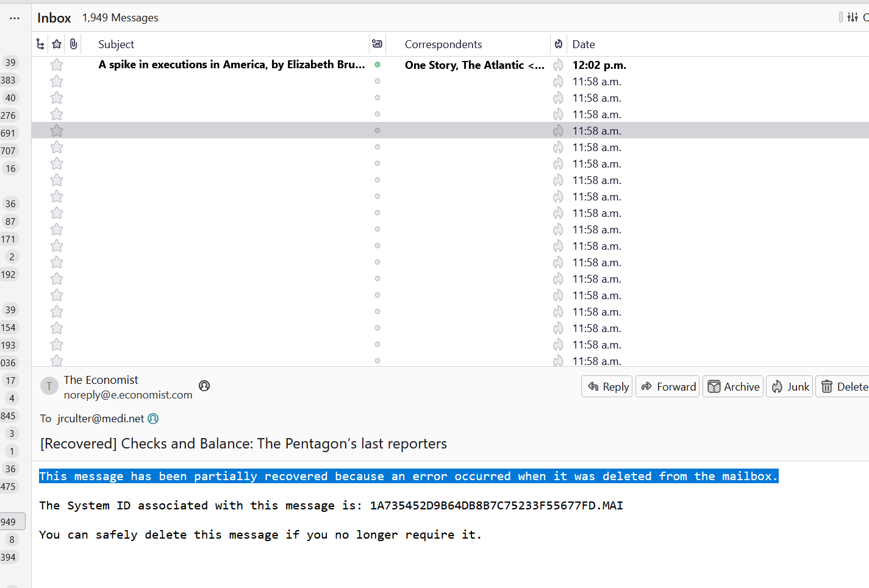Archive the message using the Archive button
869x588 pixels.
(x=733, y=386)
